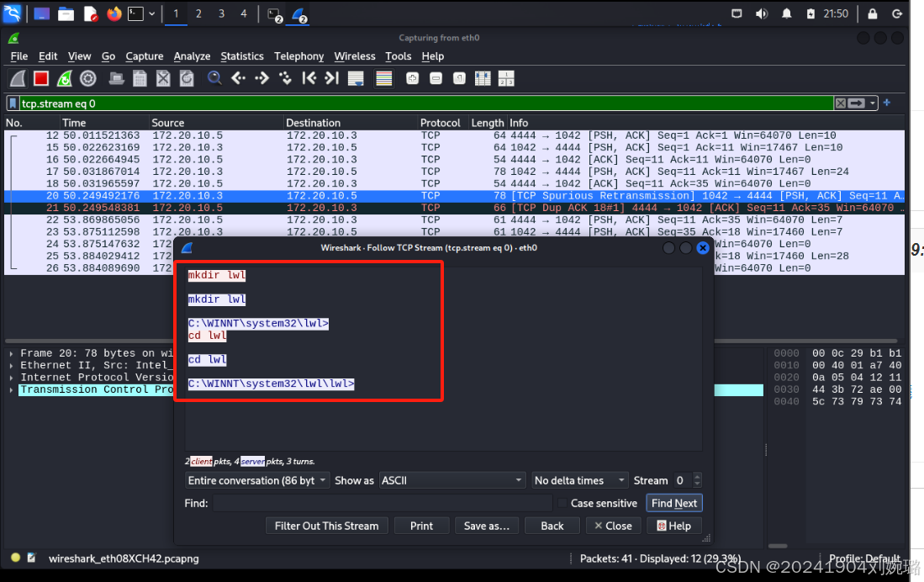924x582 pixels.
Task: Click the volume icon in system tray
Action: tap(762, 13)
